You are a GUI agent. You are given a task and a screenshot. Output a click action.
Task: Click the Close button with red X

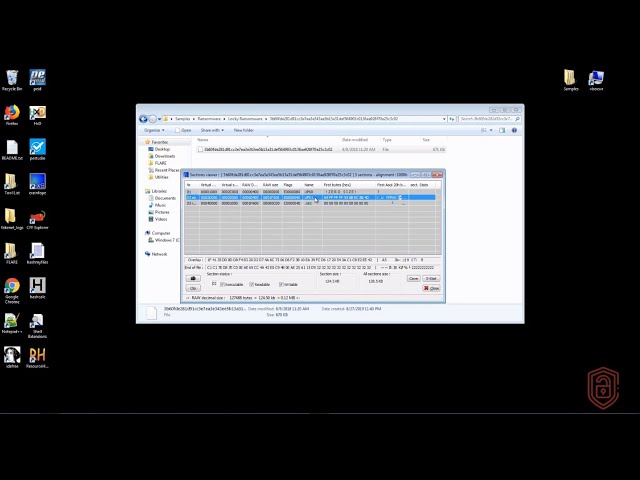pos(431,288)
